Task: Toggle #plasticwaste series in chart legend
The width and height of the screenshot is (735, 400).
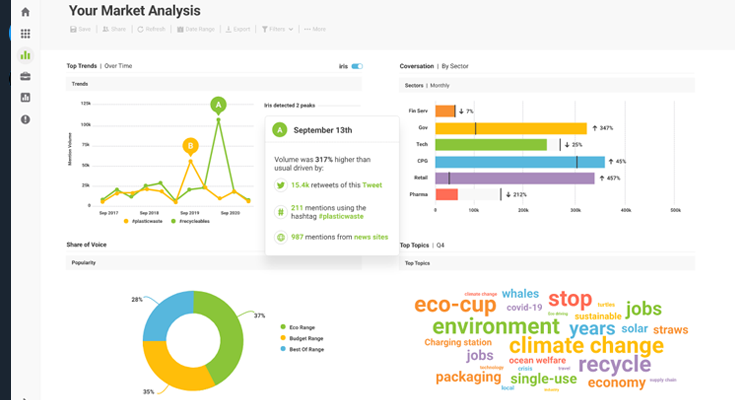Action: coord(143,221)
